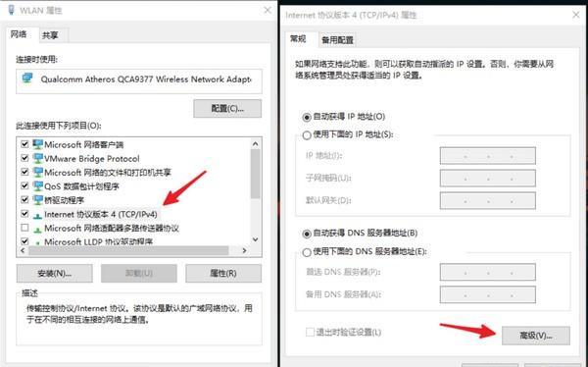Screen dimensions: 588x367
Task: Select the 多路传送器协议 item icon
Action: pos(37,230)
